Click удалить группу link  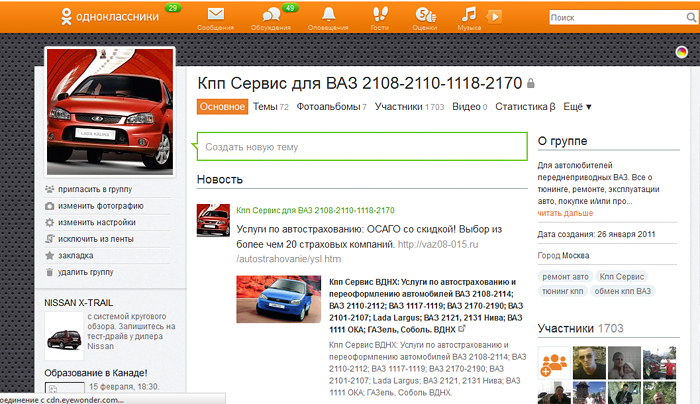tap(86, 272)
